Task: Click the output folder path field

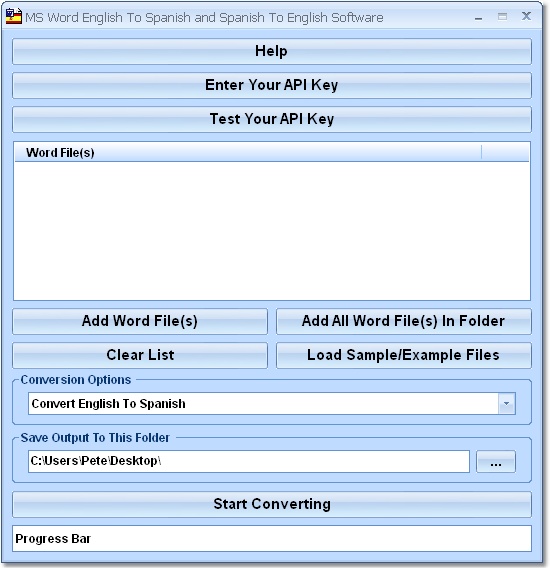Action: pyautogui.click(x=249, y=461)
